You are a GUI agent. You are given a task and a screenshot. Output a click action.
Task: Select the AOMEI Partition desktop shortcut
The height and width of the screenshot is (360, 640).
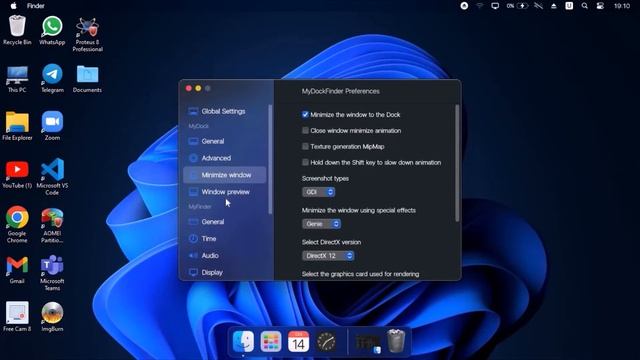click(52, 225)
